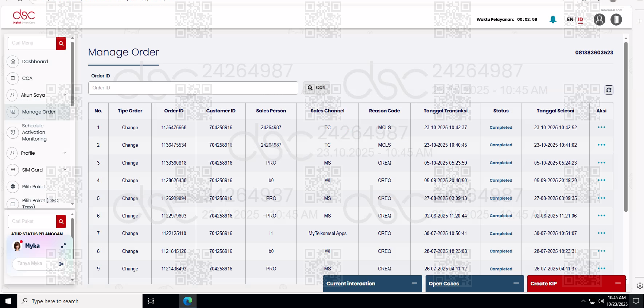Image resolution: width=644 pixels, height=308 pixels.
Task: Click phone number 081383603523
Action: tap(594, 53)
